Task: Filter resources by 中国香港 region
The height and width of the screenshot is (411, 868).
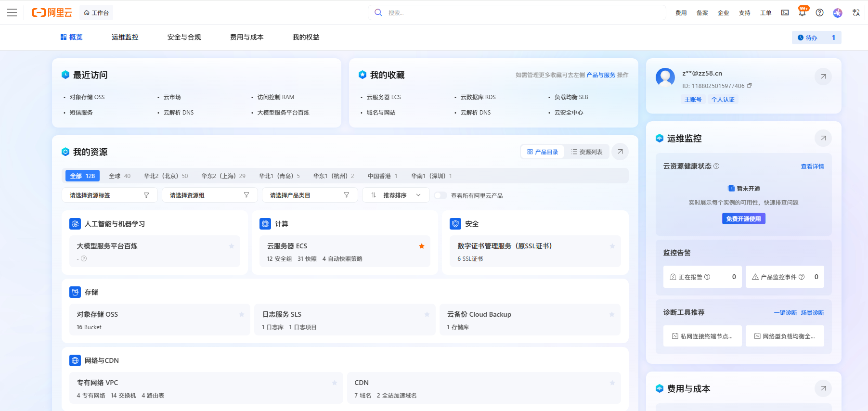Action: [383, 176]
